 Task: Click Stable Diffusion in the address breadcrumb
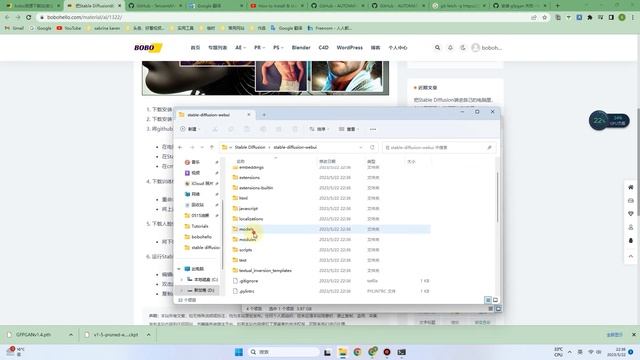point(250,147)
